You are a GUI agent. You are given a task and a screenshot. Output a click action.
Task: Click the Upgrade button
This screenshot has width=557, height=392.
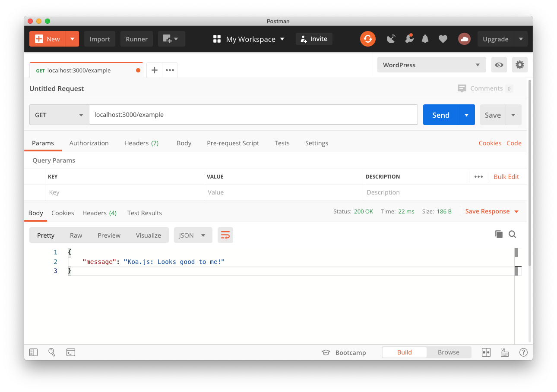496,39
